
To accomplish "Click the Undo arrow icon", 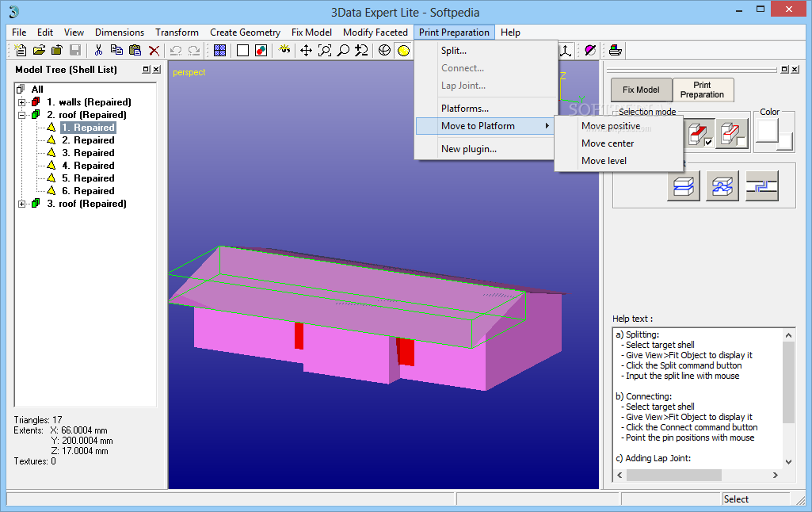I will (x=176, y=50).
